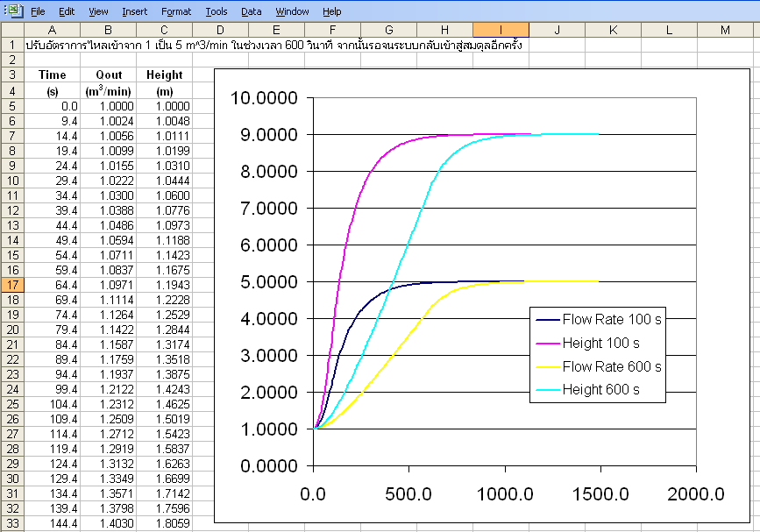Click the 0.0000 y-axis label
The image size is (760, 532).
tap(269, 466)
